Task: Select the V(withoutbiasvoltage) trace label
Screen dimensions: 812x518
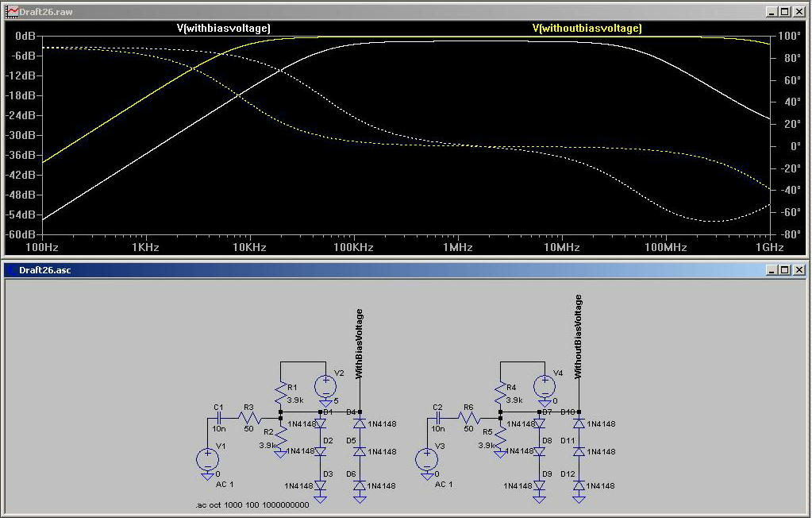Action: (x=587, y=28)
